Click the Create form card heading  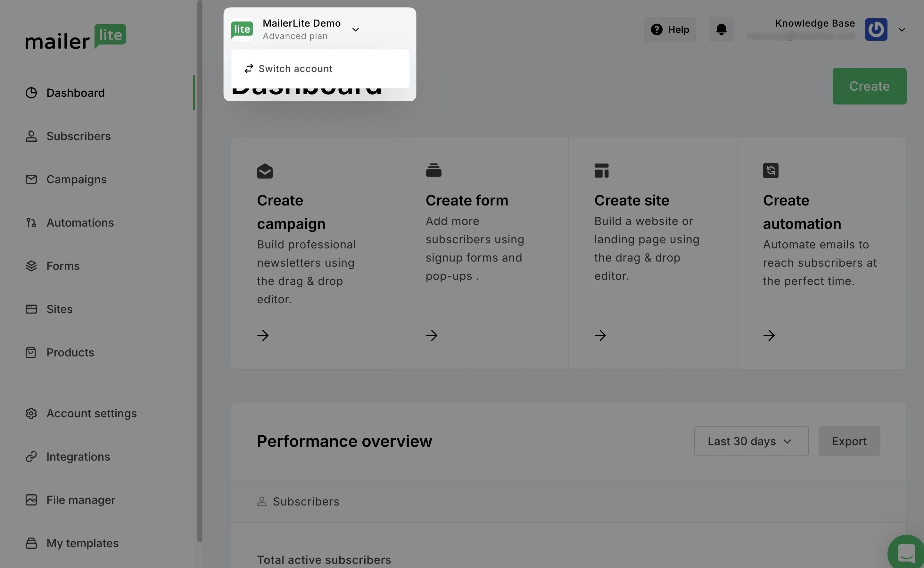pos(467,200)
